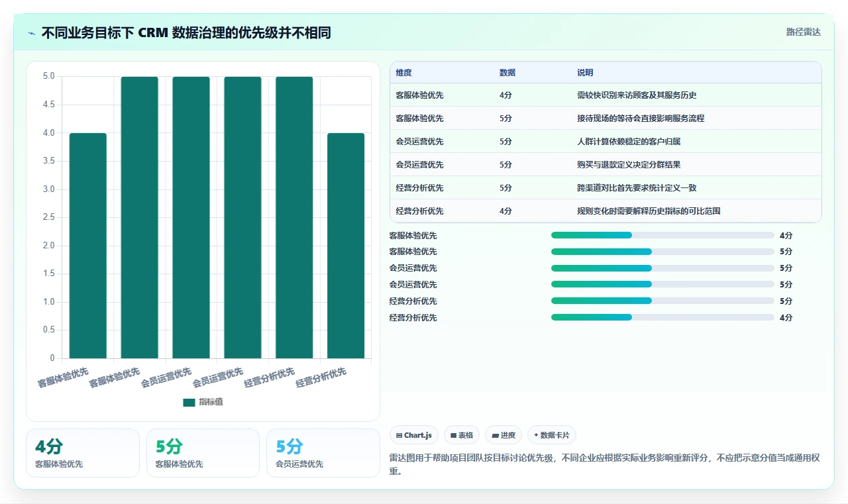Click the diamond icon in 数据卡片 chip
Viewport: 848px width, 504px height.
(x=536, y=435)
